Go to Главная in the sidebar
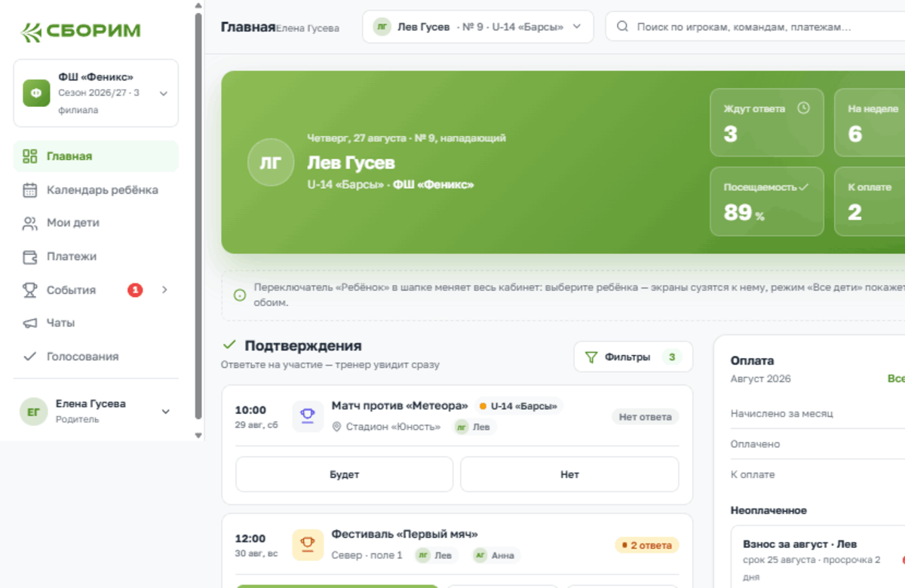The width and height of the screenshot is (905, 588). click(x=96, y=156)
